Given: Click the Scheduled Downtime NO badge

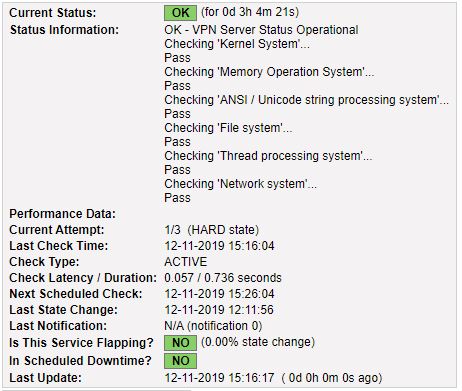Looking at the screenshot, I should tap(180, 361).
